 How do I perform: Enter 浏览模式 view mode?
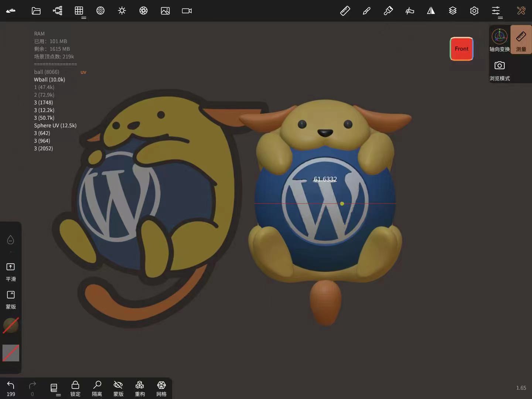499,70
